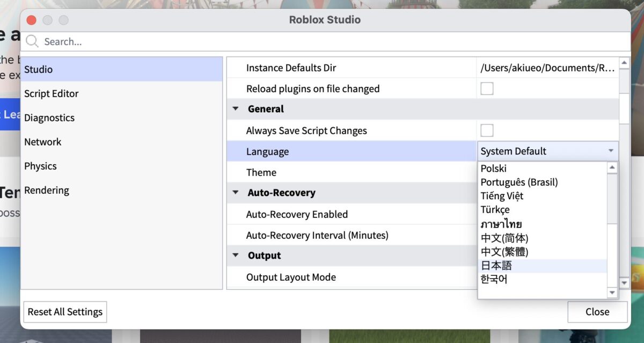Collapse the General section triangle
Viewport: 644px width, 343px height.
point(236,109)
